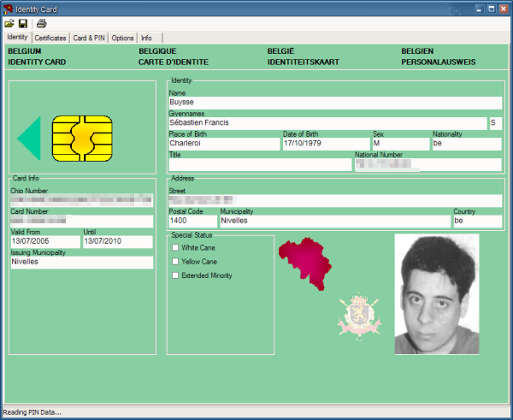513x420 pixels.
Task: Check the Extended Minority checkbox
Action: (176, 275)
